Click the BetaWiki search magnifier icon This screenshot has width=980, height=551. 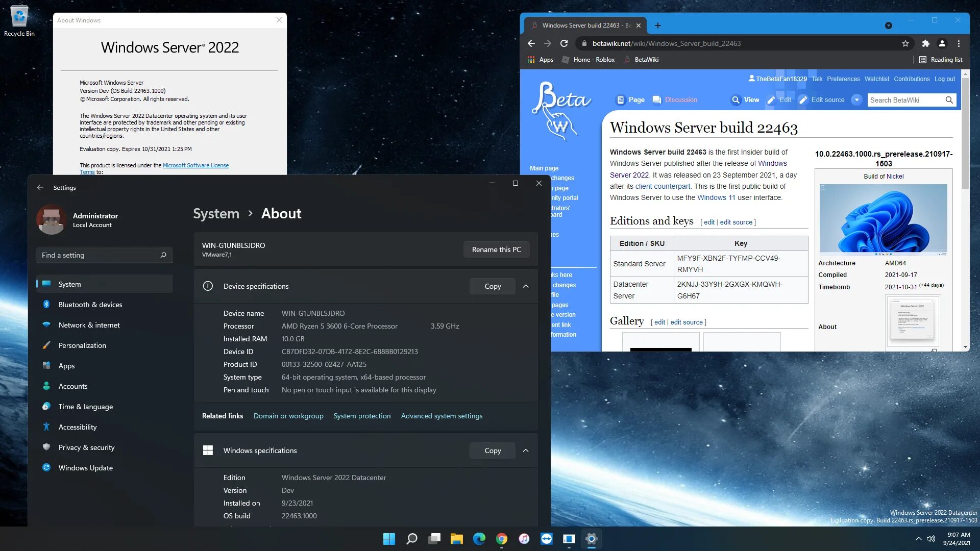[949, 100]
